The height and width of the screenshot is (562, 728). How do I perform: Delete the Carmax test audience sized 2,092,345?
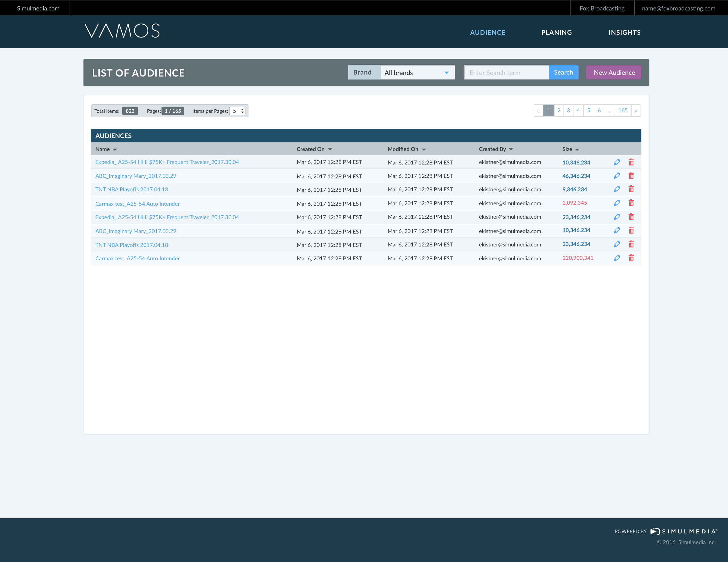pos(631,203)
